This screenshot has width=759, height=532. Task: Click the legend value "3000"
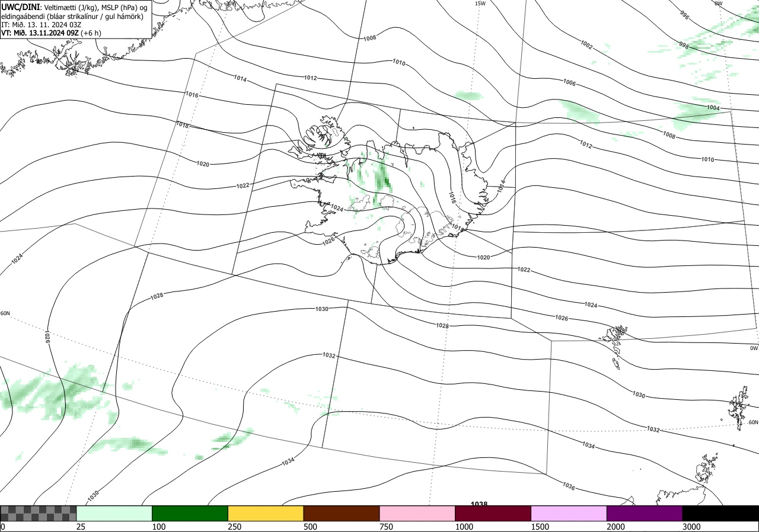(692, 527)
